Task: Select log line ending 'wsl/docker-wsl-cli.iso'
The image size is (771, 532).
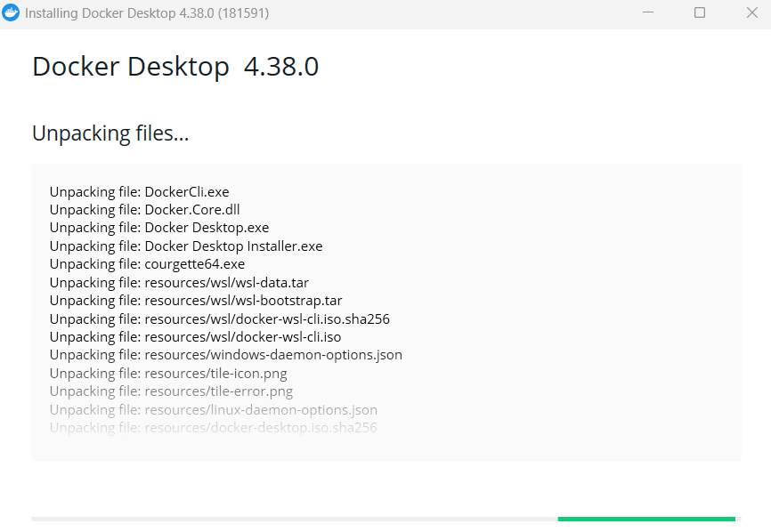Action: [195, 337]
